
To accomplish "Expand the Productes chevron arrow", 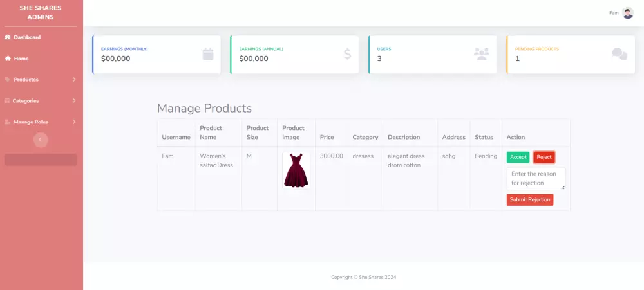I will click(74, 80).
